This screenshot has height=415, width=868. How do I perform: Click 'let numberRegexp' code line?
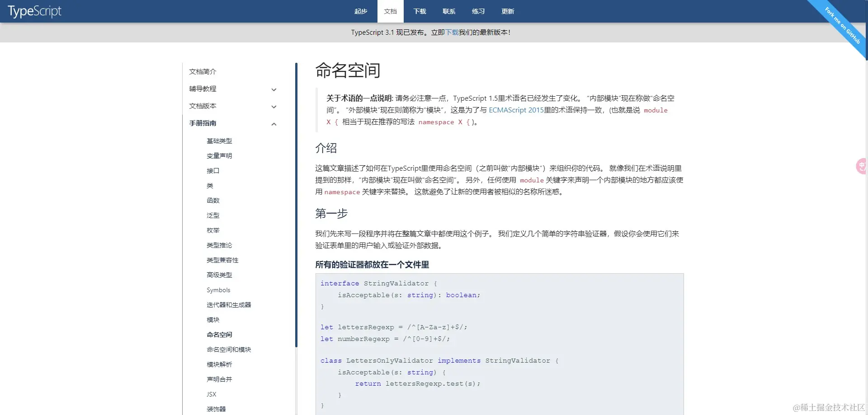point(385,339)
